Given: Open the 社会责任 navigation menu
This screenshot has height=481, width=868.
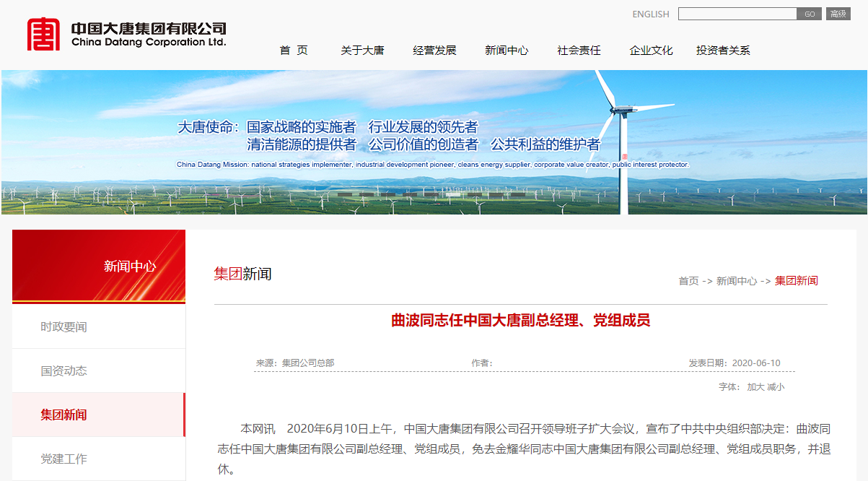Looking at the screenshot, I should (x=579, y=50).
